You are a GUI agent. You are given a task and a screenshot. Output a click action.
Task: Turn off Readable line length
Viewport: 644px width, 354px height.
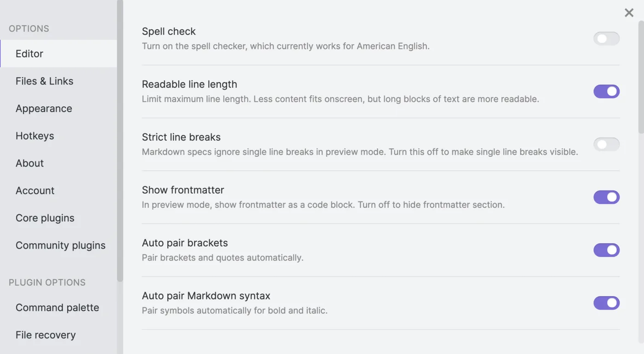606,91
